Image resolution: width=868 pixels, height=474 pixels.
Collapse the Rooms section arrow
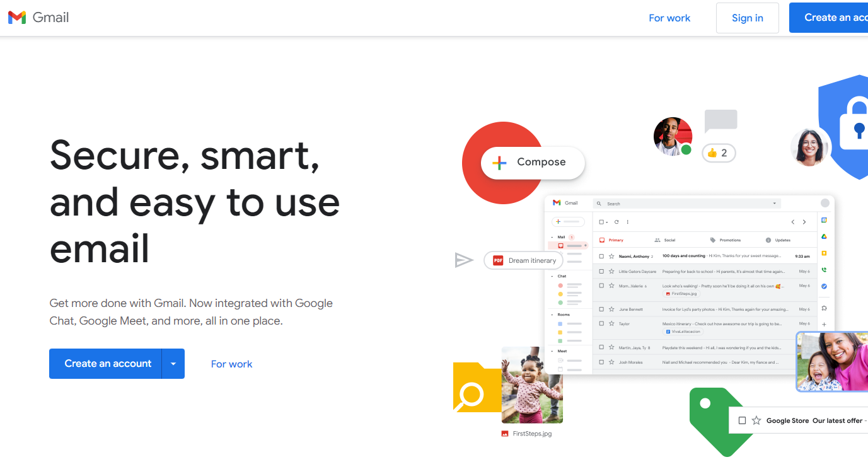click(x=552, y=315)
